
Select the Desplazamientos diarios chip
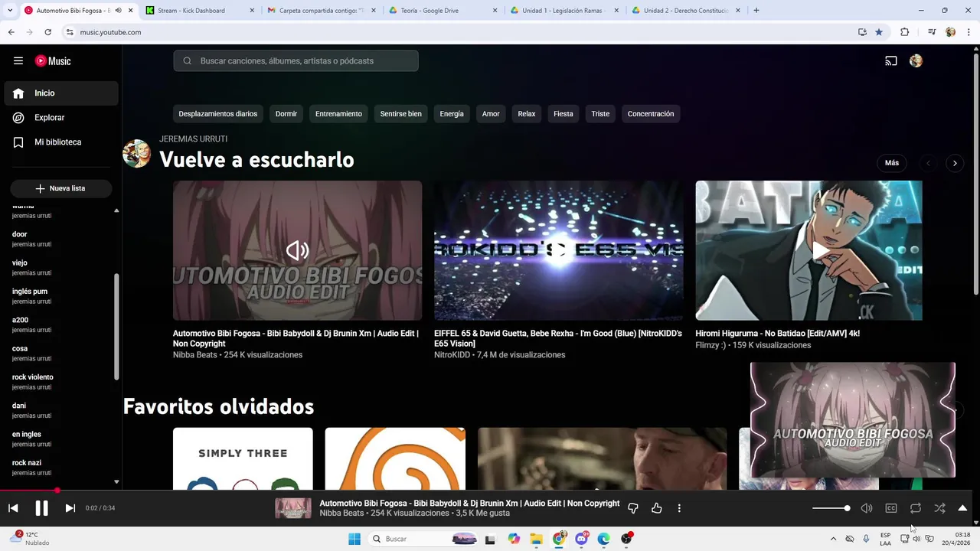tap(218, 114)
